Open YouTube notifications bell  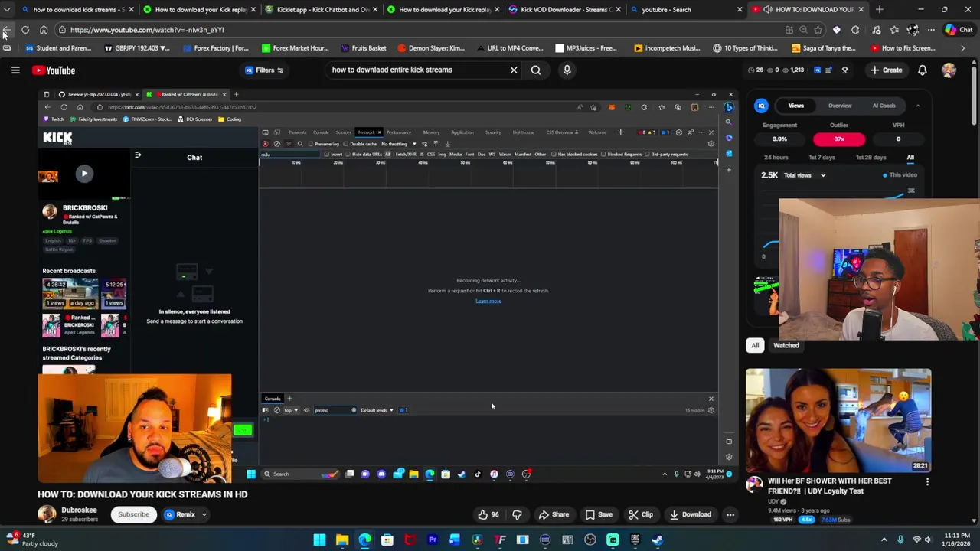coord(923,70)
